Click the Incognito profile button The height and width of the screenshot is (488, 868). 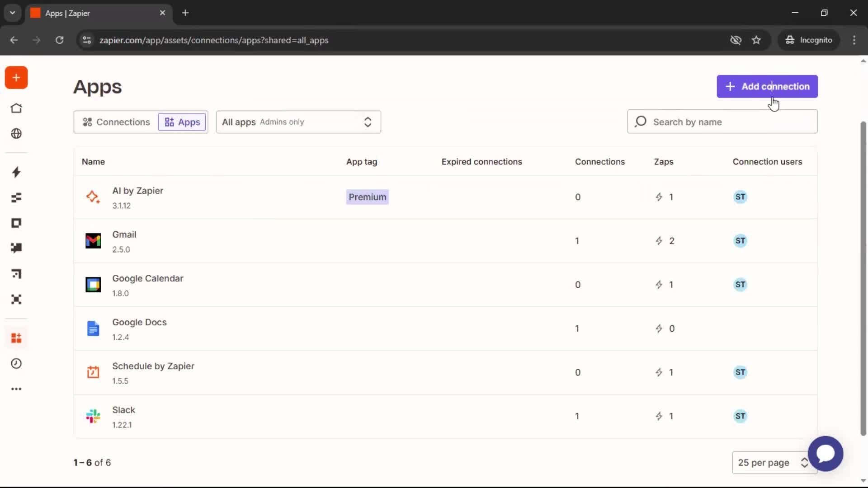point(809,40)
